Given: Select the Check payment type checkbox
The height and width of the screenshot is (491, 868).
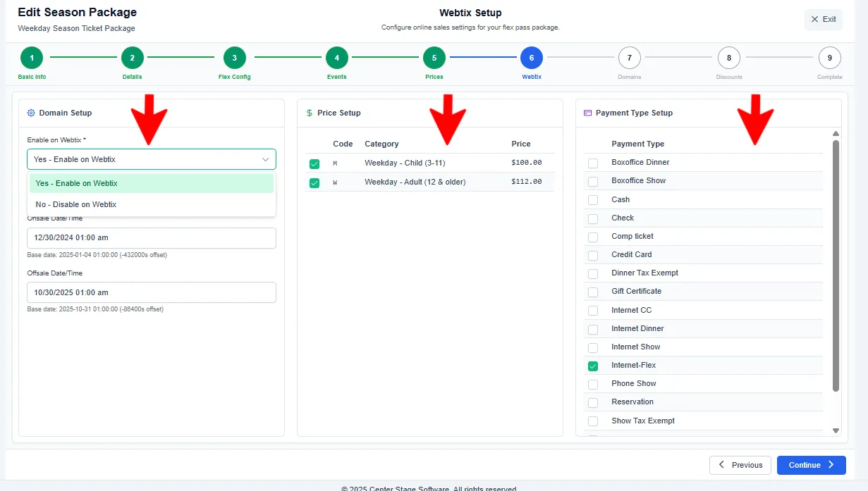Looking at the screenshot, I should click(x=593, y=218).
